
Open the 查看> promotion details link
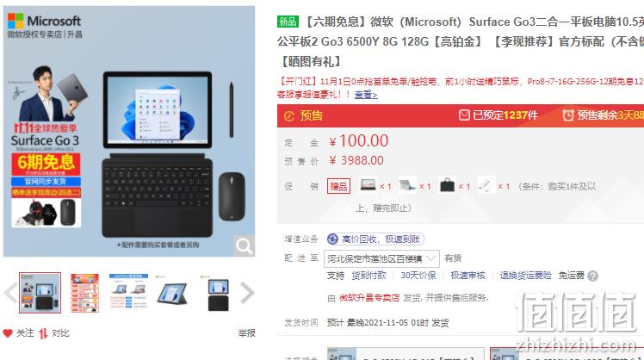(366, 95)
